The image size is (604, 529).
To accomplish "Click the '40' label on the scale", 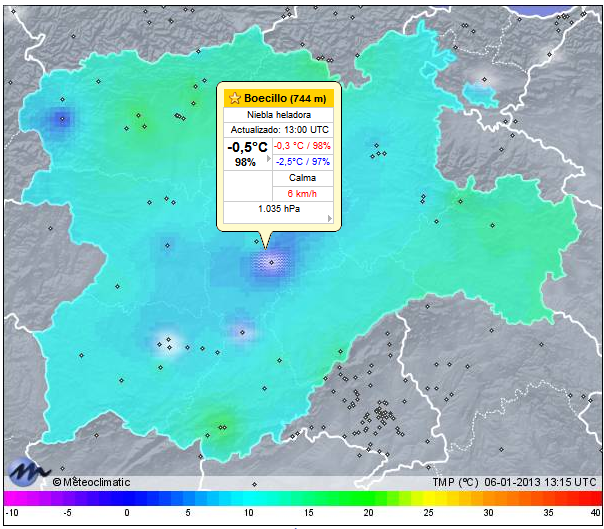I will 596,512.
